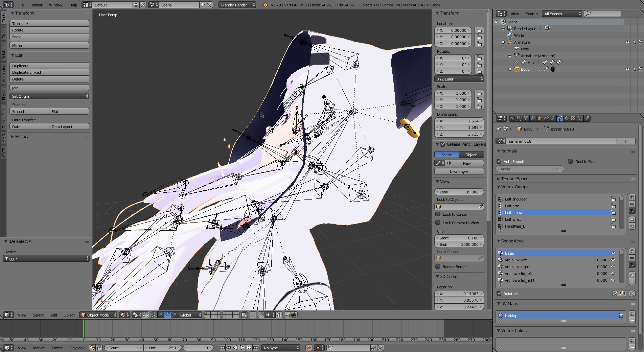Open the Render menu
The image size is (644, 352).
tap(36, 5)
